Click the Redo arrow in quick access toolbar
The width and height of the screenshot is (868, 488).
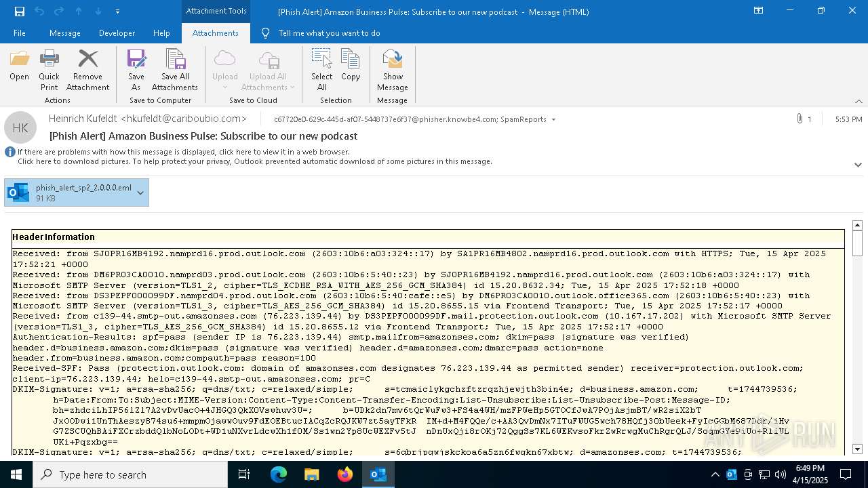(58, 12)
